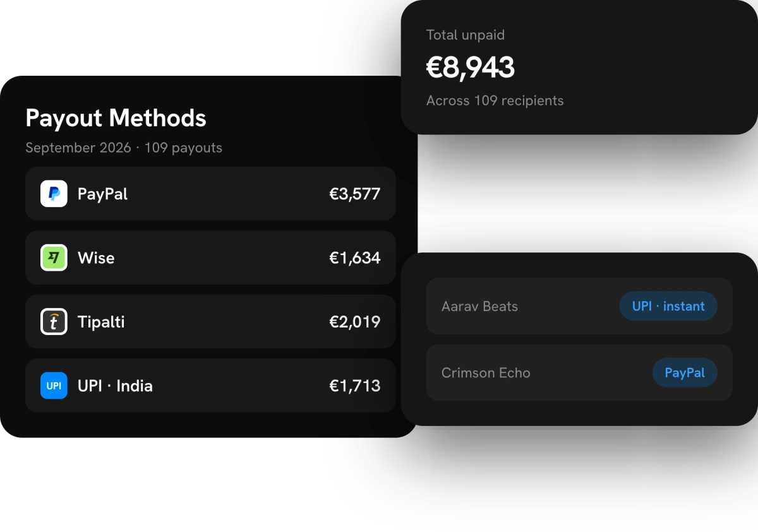Open the PayPal payout row
This screenshot has height=532, width=758.
(x=210, y=194)
